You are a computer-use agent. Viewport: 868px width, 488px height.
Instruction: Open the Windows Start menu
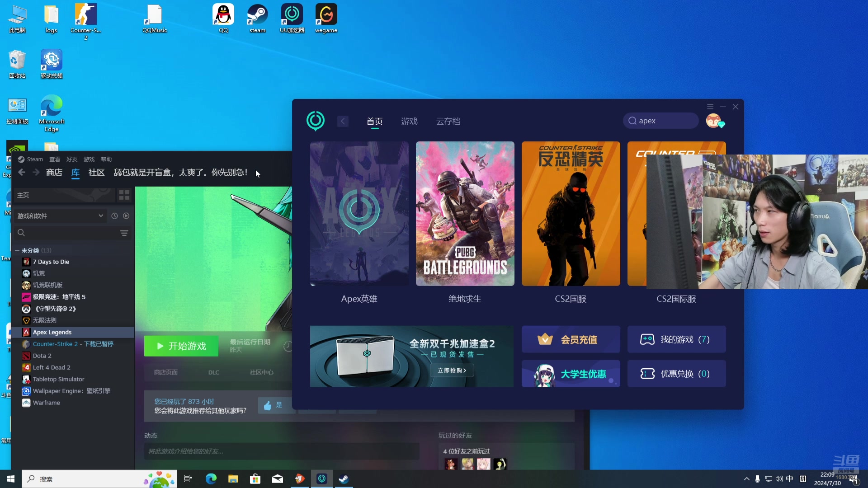(x=11, y=479)
